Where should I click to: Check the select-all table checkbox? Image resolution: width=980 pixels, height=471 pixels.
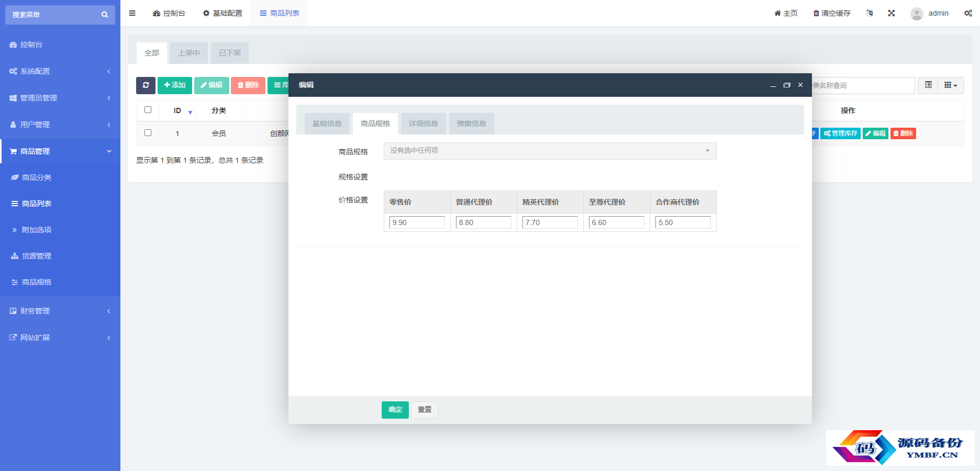(x=148, y=110)
